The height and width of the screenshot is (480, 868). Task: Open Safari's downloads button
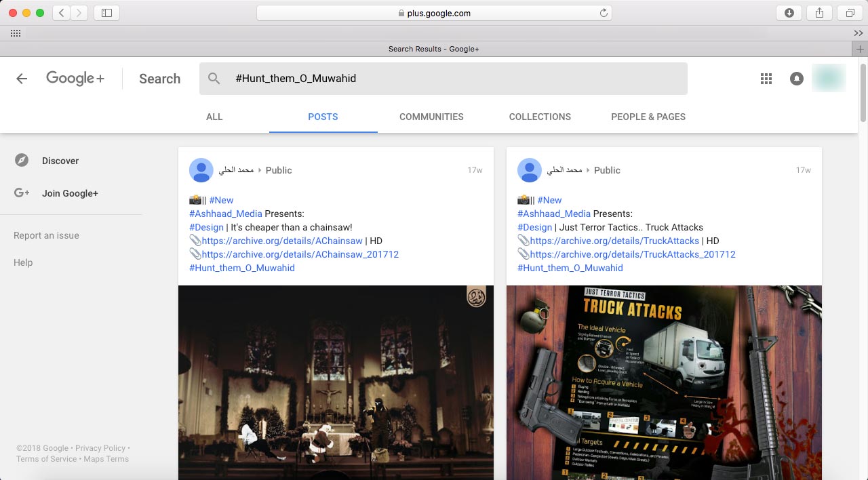click(789, 13)
